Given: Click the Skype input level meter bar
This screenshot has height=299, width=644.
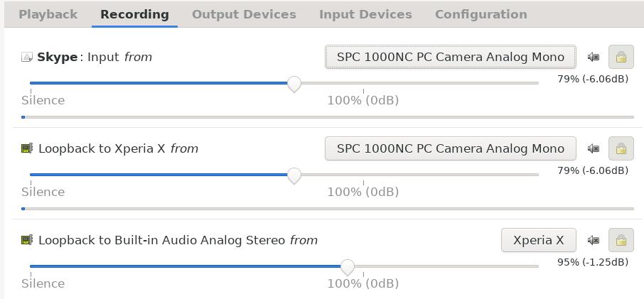Looking at the screenshot, I should (328, 117).
